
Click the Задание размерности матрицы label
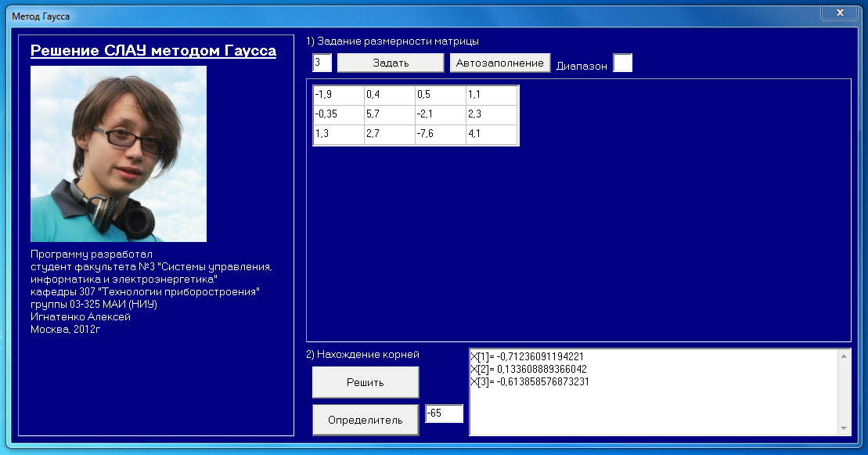tap(392, 41)
